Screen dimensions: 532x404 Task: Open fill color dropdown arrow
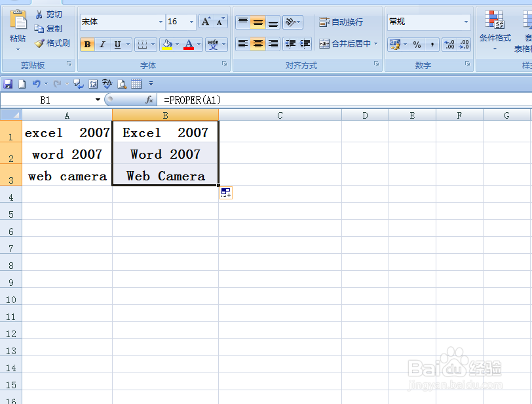click(177, 45)
